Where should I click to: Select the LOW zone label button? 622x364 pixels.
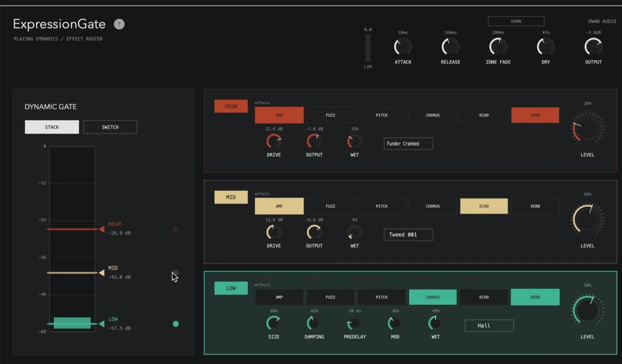(231, 288)
